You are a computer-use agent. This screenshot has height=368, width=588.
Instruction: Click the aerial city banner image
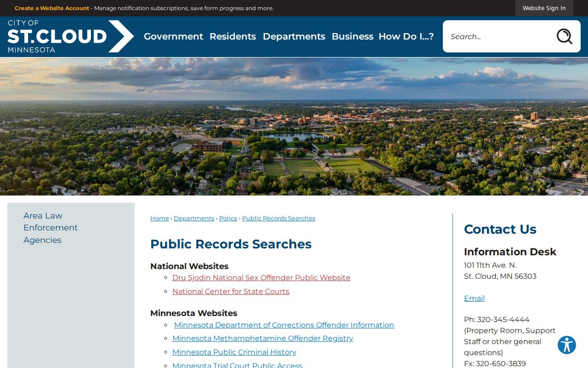click(294, 126)
